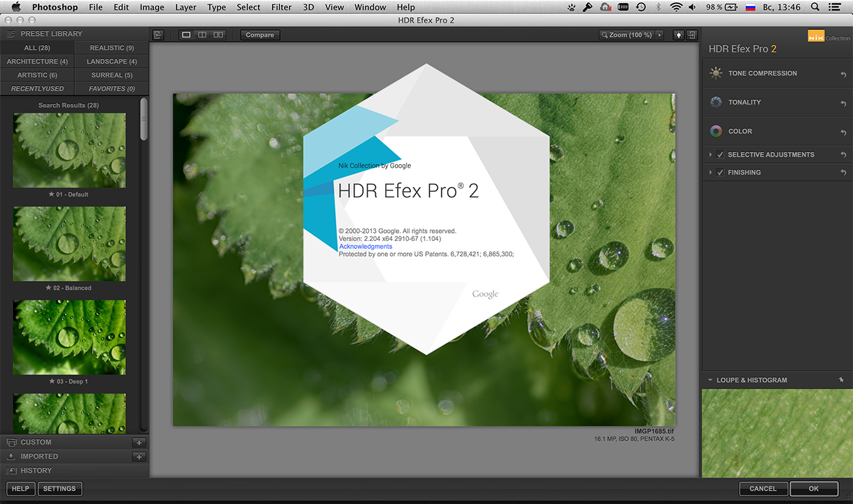This screenshot has height=504, width=853.
Task: Click the Time Machine menu bar icon
Action: tap(640, 7)
